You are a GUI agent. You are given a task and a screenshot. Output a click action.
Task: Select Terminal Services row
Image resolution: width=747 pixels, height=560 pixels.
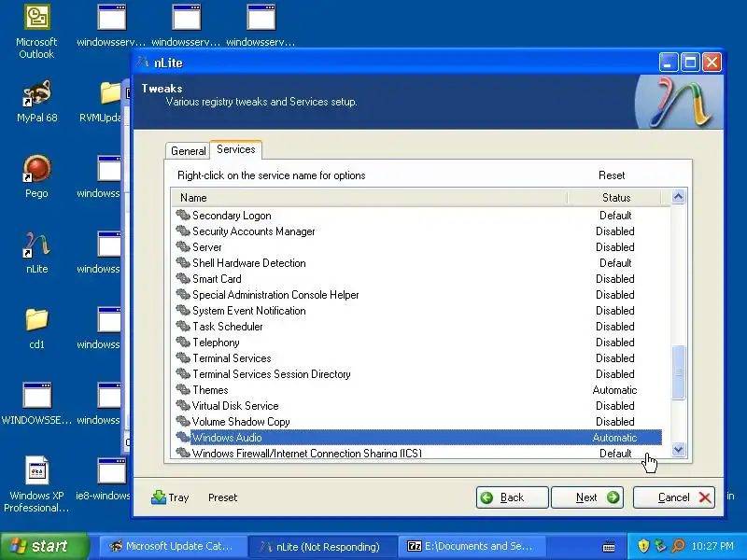coord(416,358)
